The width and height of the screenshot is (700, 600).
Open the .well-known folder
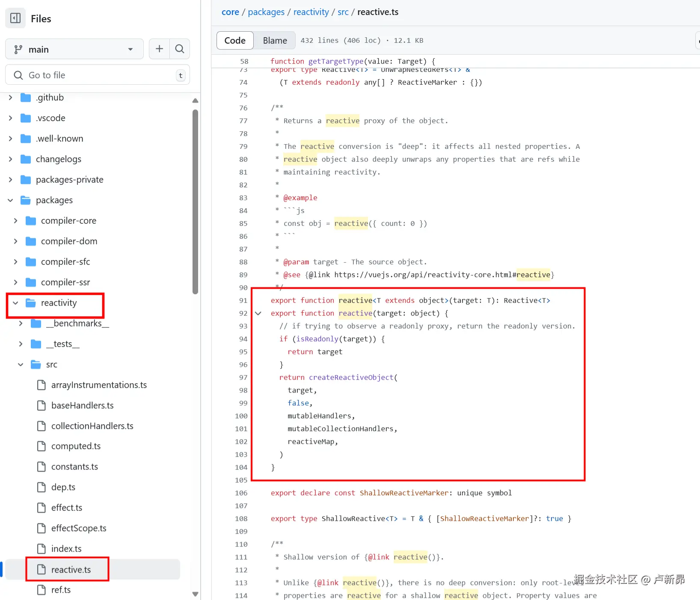click(59, 139)
